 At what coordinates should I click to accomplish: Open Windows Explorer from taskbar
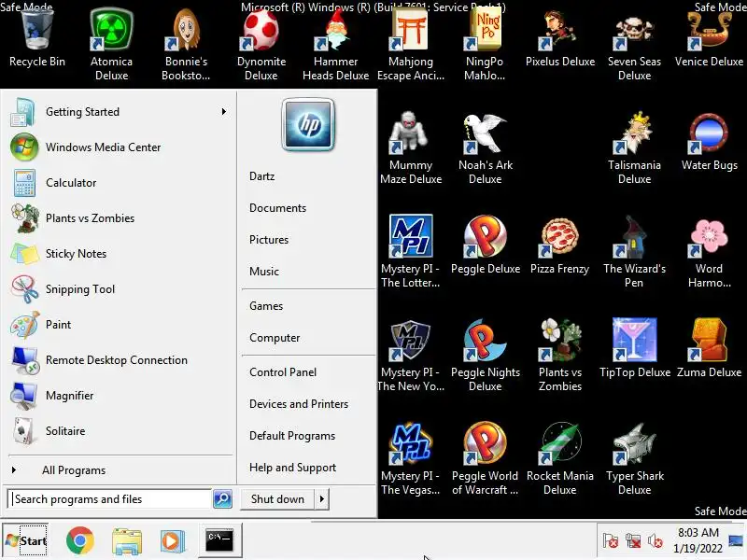click(127, 541)
